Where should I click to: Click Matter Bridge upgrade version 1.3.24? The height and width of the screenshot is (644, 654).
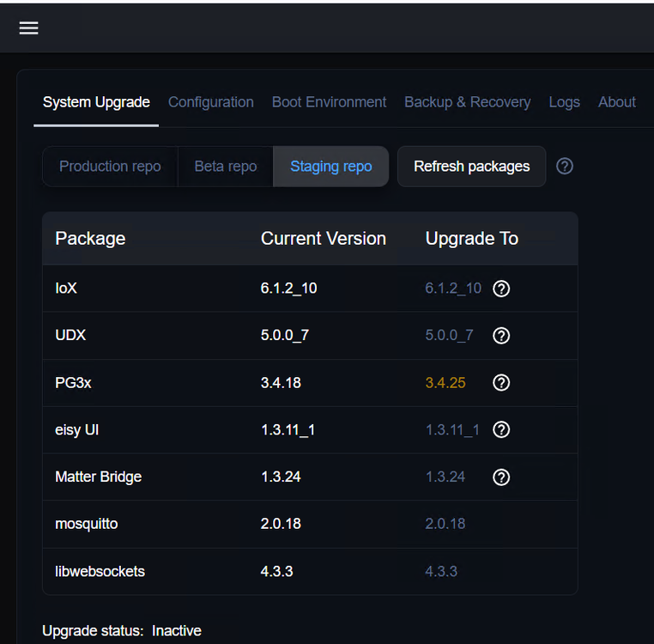445,477
